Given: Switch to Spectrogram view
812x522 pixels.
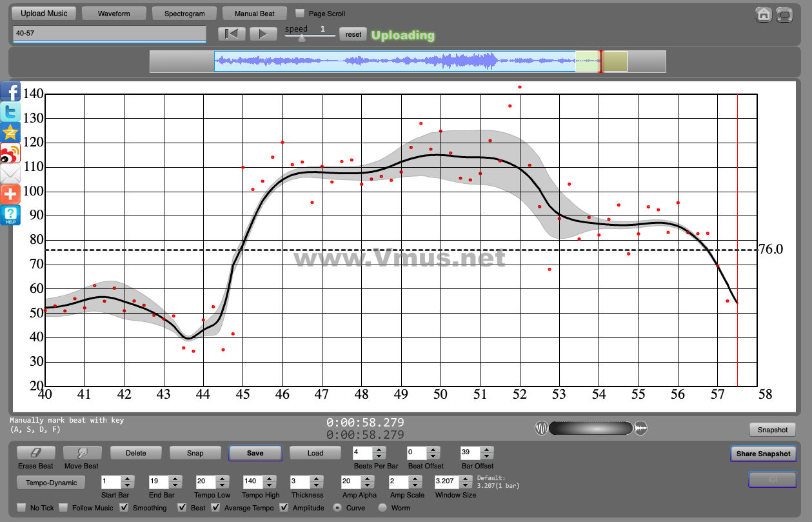Looking at the screenshot, I should point(184,14).
